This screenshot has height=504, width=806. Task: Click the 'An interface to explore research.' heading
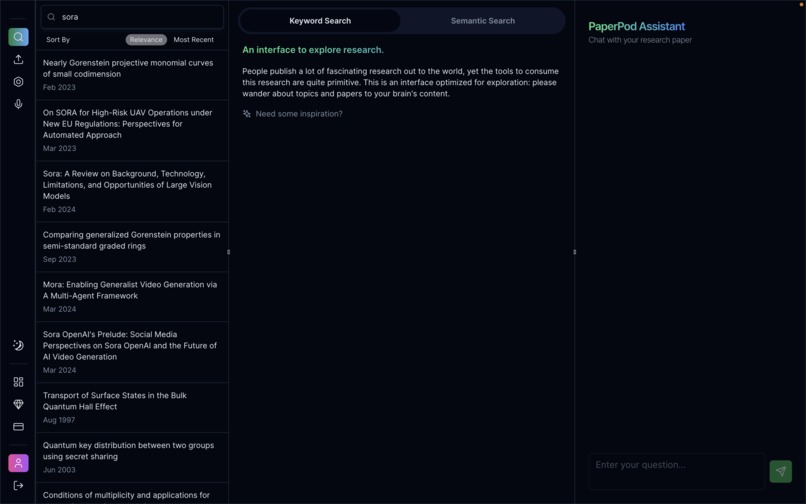coord(313,50)
